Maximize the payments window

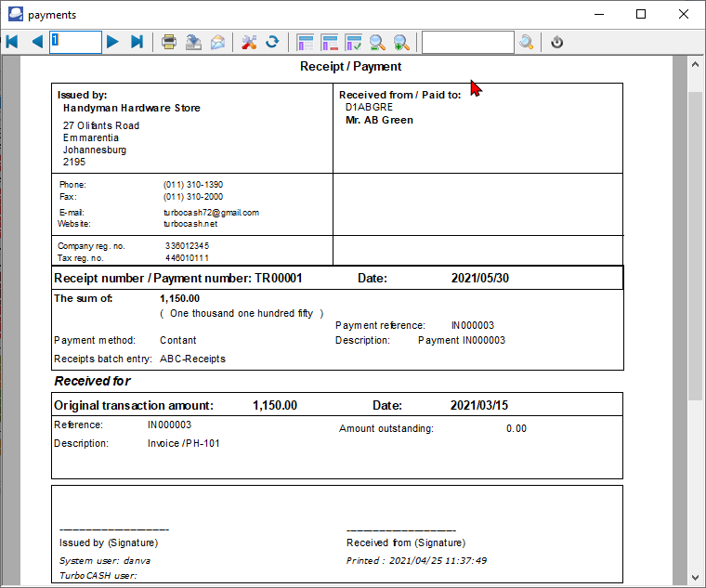[641, 14]
